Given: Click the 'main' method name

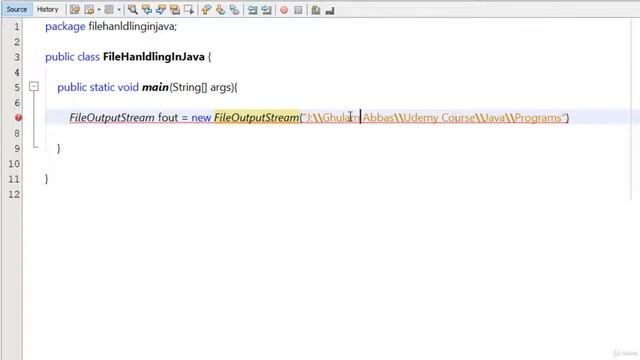Looking at the screenshot, I should (x=155, y=87).
